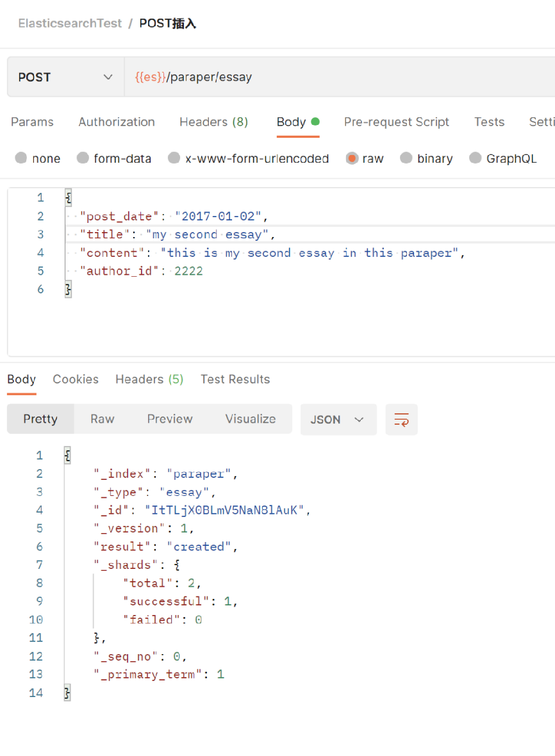Open the response Cookies tab
This screenshot has width=555, height=756.
(x=76, y=379)
